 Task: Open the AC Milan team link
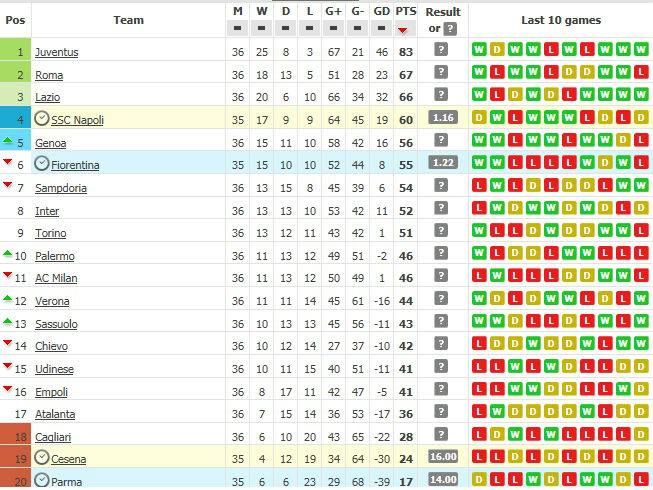[x=56, y=278]
